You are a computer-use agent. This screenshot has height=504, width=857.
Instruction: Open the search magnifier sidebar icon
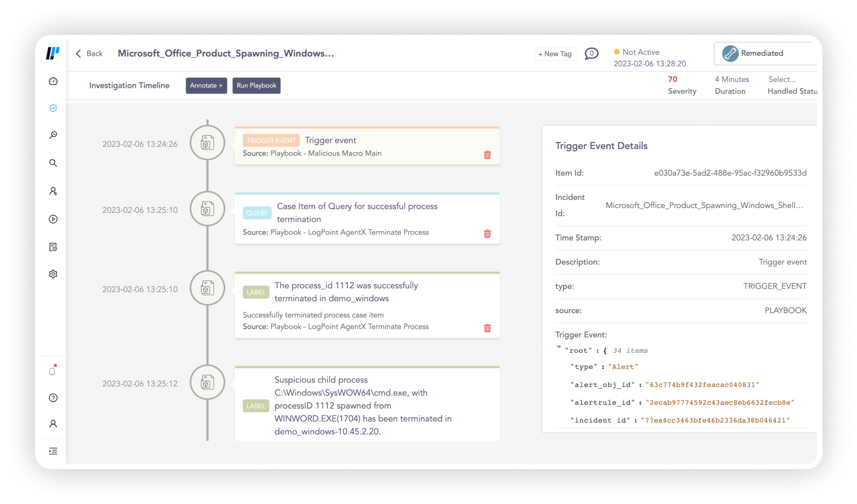pos(53,163)
